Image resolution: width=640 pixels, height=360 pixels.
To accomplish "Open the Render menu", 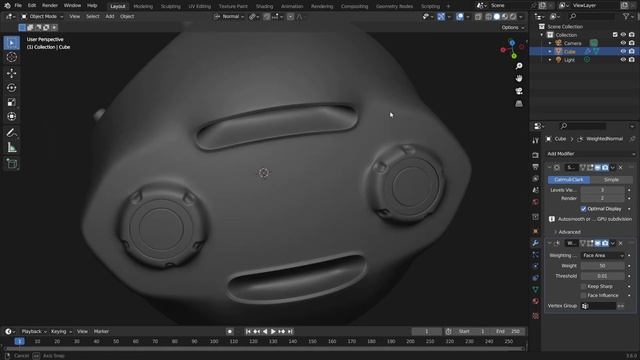I will (50, 5).
